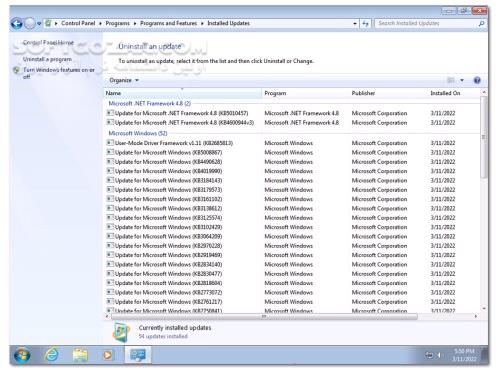Open the Uninstall a program link

point(47,59)
